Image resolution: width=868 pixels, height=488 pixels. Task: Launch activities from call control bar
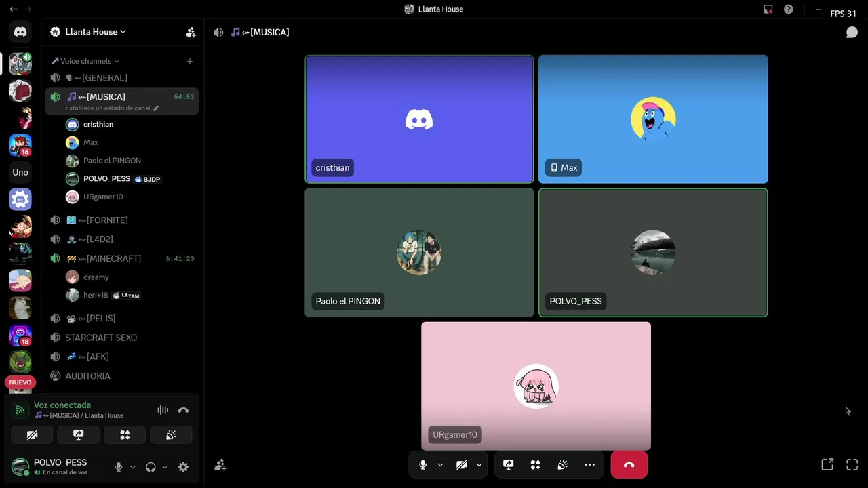coord(536,465)
